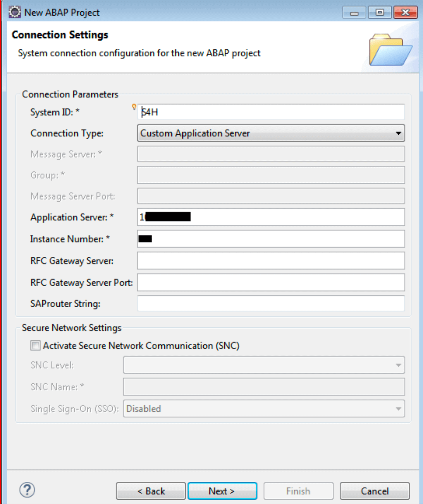Open the Single Sign-On dropdown
The width and height of the screenshot is (423, 504).
pos(264,409)
